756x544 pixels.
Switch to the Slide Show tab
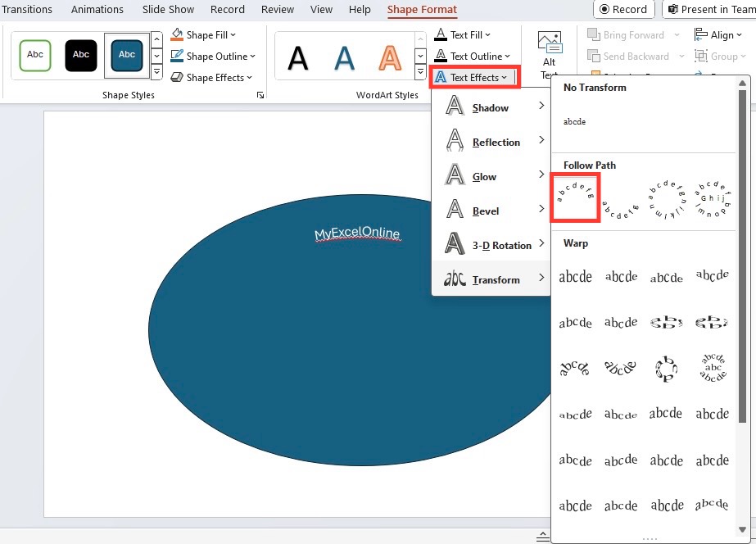click(168, 9)
